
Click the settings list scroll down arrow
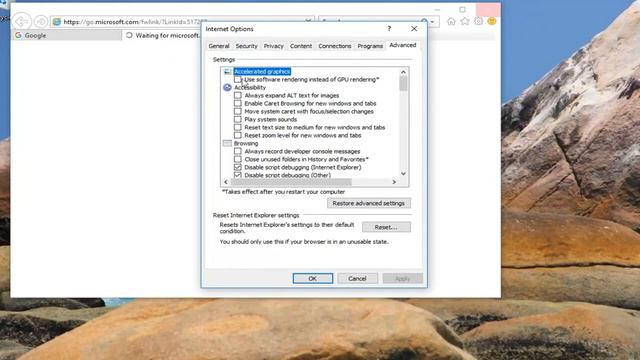(x=403, y=174)
